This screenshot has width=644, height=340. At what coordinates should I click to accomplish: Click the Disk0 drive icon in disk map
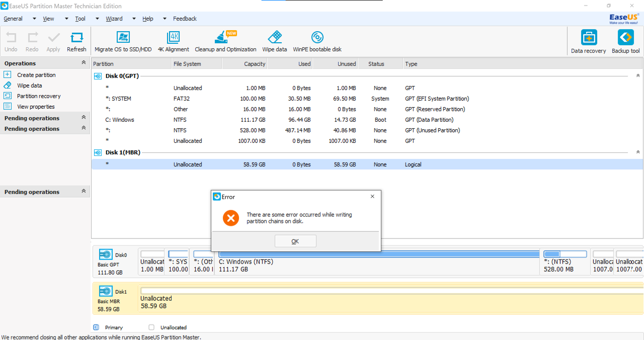[x=106, y=254]
